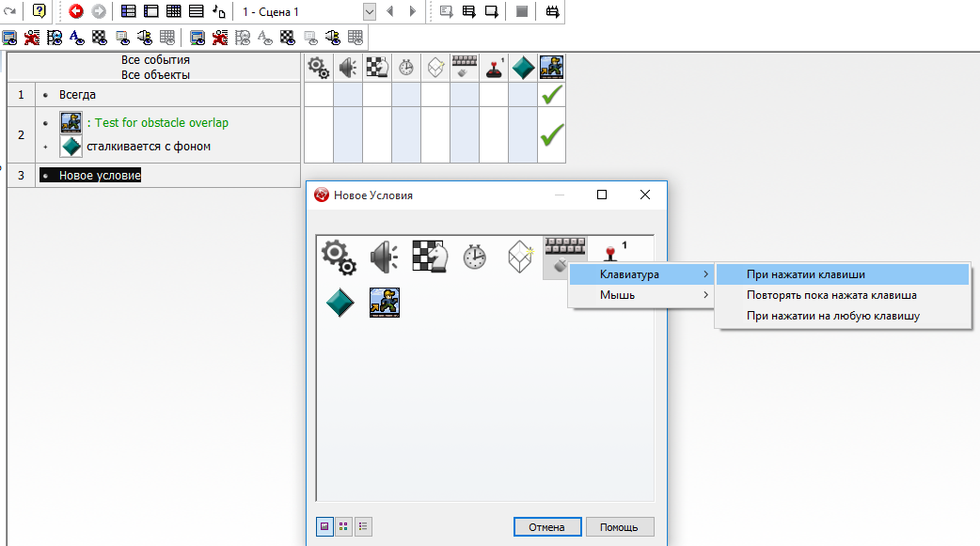980x546 pixels.
Task: Select the Create new objects cube icon
Action: (520, 256)
